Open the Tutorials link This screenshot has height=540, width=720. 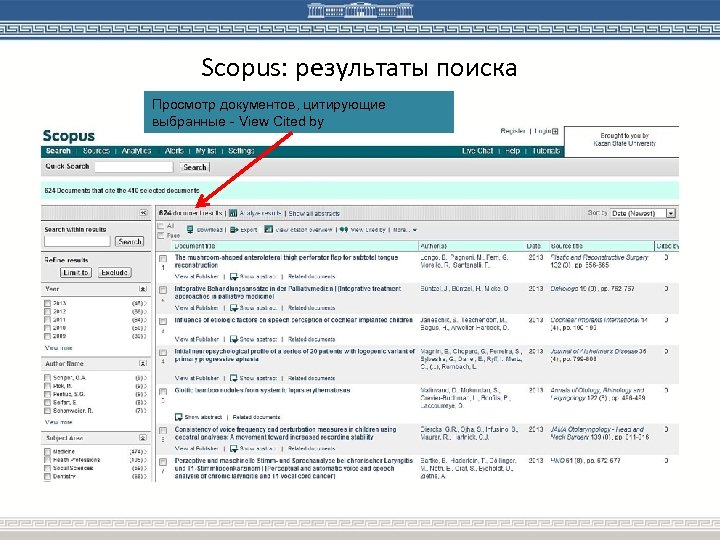pos(546,151)
